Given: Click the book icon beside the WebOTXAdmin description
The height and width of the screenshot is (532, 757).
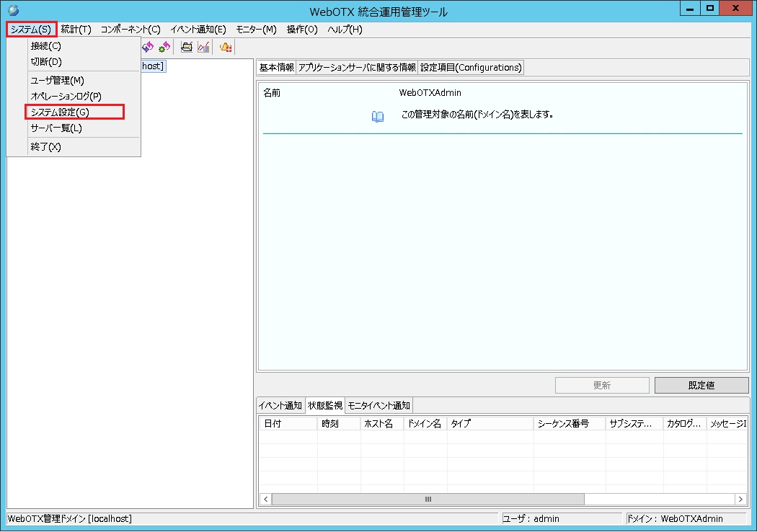Looking at the screenshot, I should coord(377,116).
